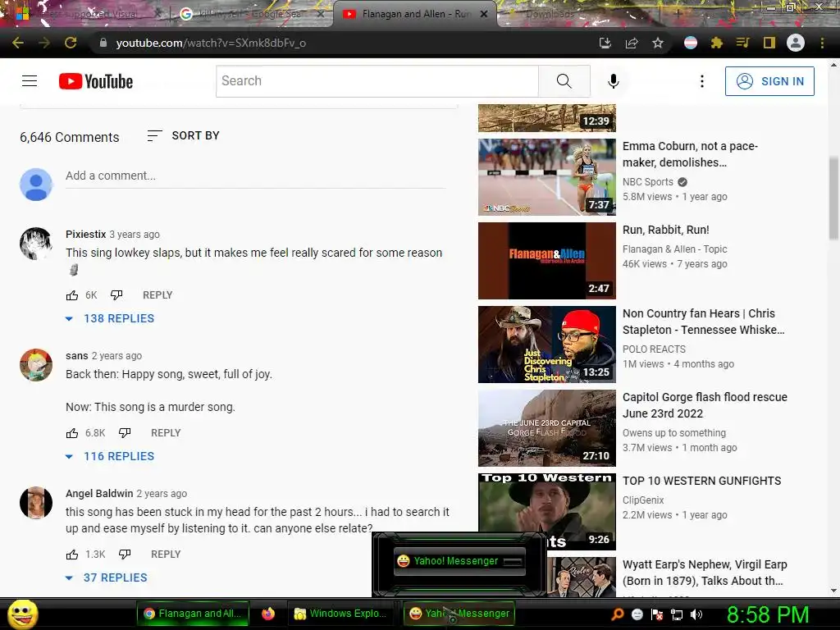Open the Chrome extensions puzzle icon
This screenshot has width=840, height=630.
tap(717, 43)
